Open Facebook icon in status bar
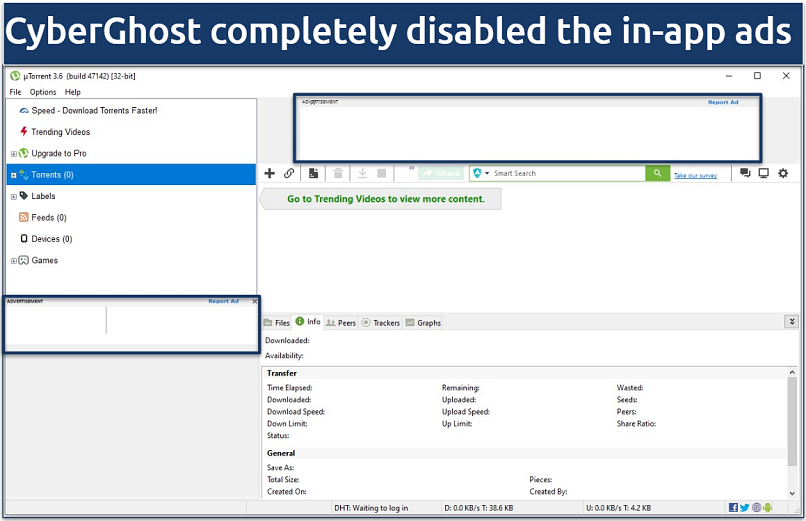Screen dimensions: 806x521 [734, 508]
